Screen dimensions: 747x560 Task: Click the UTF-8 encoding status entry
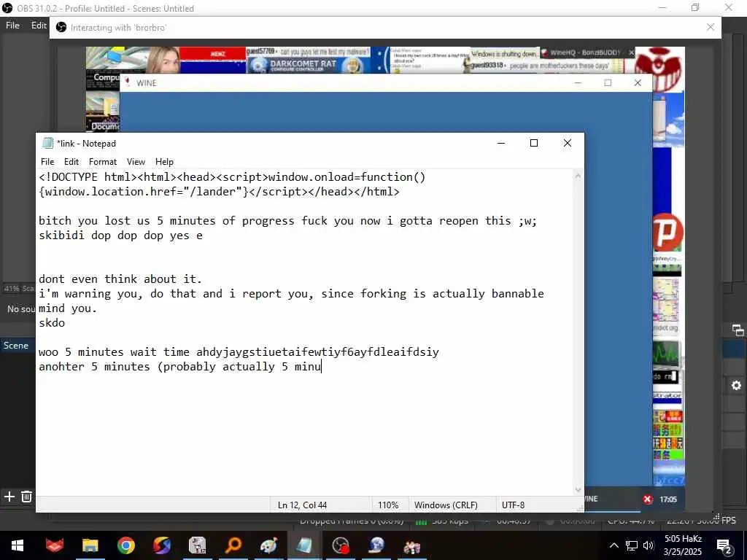click(513, 505)
